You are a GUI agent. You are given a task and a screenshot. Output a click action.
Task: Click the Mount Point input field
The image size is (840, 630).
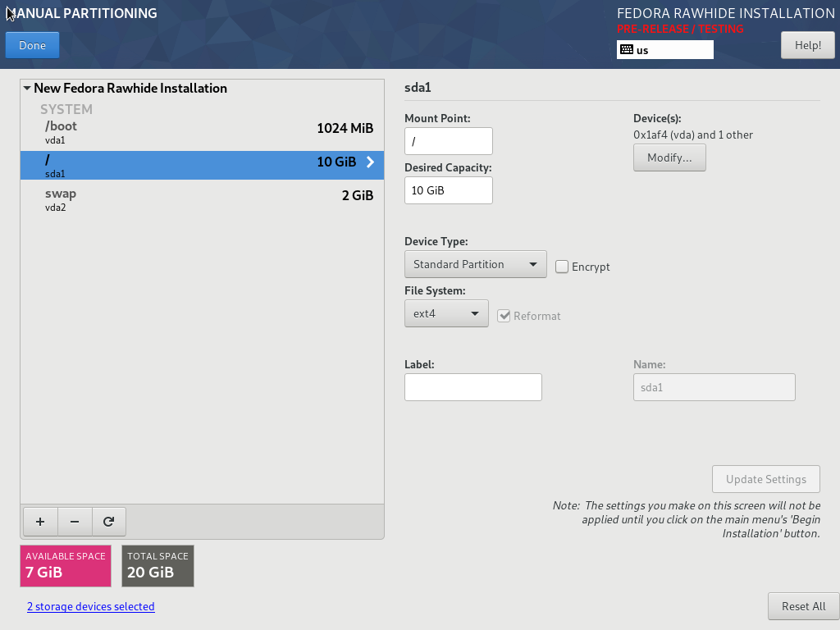(449, 141)
